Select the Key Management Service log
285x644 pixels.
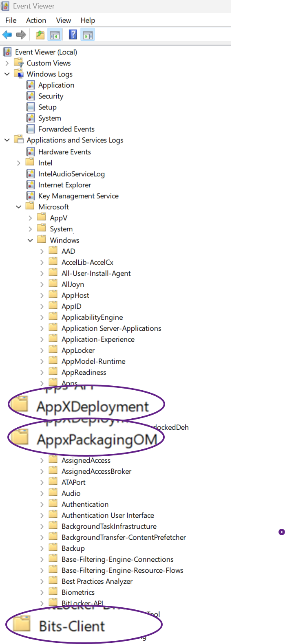78,196
